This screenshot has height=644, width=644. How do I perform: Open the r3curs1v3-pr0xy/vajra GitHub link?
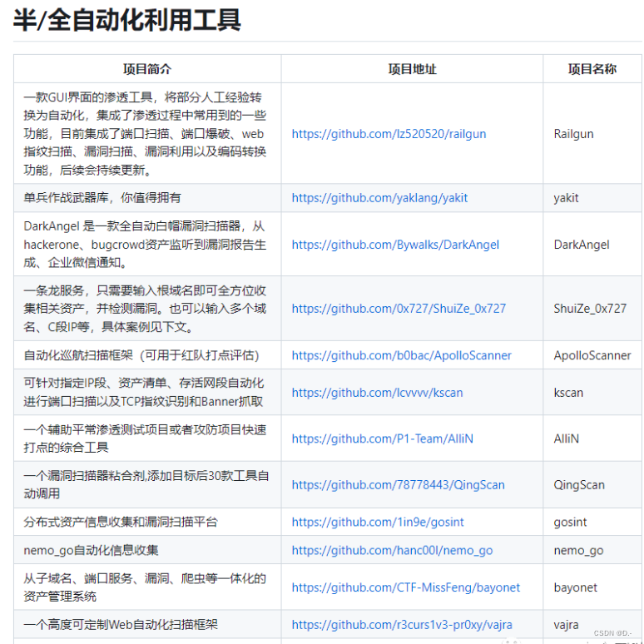tap(402, 625)
